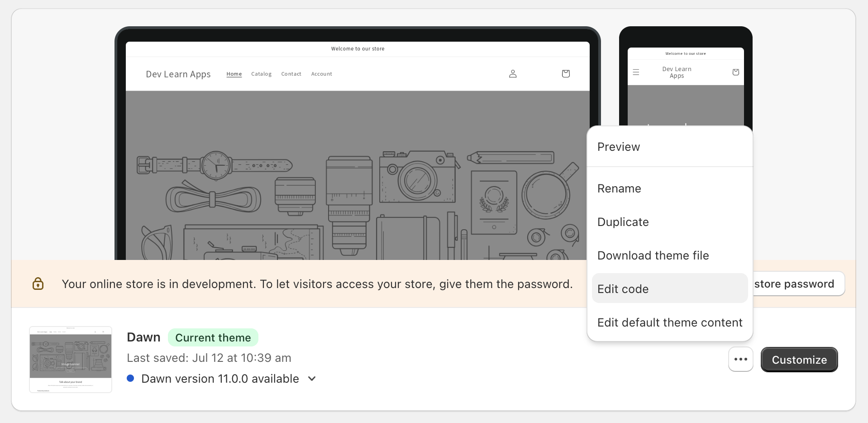Expand the Dawn version 11.0.0 available chevron

tap(312, 379)
